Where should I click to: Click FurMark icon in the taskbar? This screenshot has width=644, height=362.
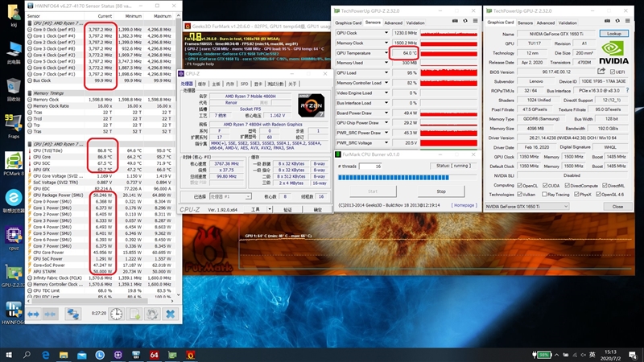click(190, 355)
